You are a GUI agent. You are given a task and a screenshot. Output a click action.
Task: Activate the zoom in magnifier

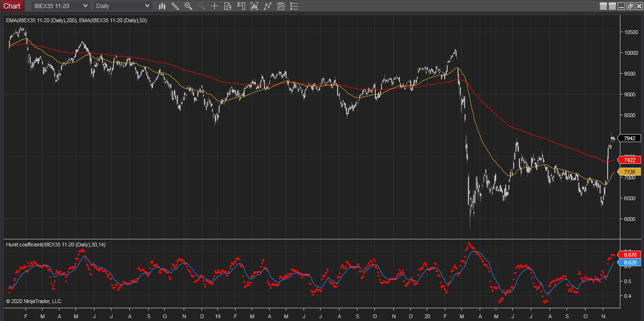point(188,6)
